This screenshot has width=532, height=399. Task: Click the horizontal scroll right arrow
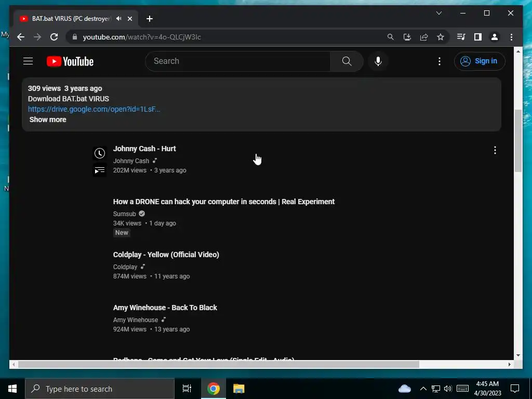tap(510, 364)
